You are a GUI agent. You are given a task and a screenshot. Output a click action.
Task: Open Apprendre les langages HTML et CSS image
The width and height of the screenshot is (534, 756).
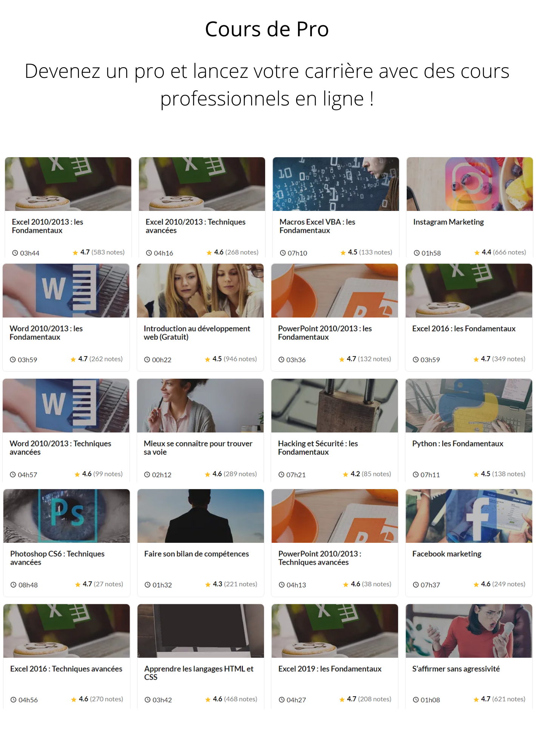[201, 631]
